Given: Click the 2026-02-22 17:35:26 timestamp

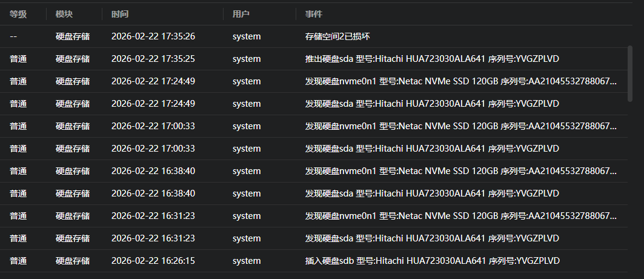Looking at the screenshot, I should pos(153,36).
